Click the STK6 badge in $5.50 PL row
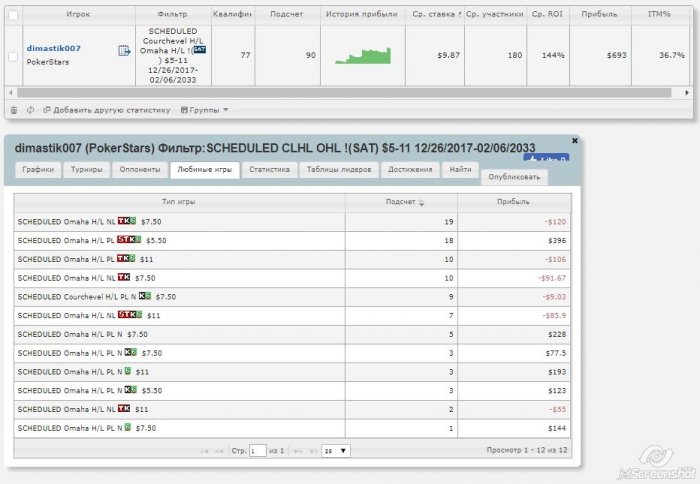 (129, 239)
